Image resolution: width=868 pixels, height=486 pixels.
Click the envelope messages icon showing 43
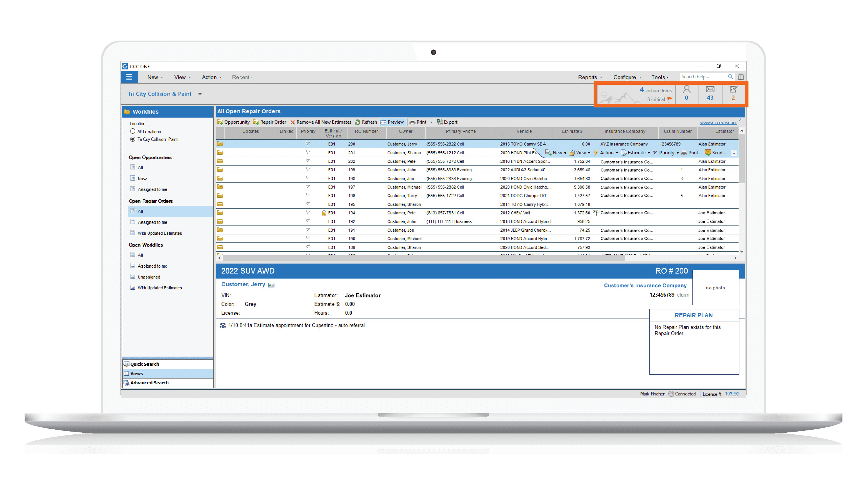710,93
